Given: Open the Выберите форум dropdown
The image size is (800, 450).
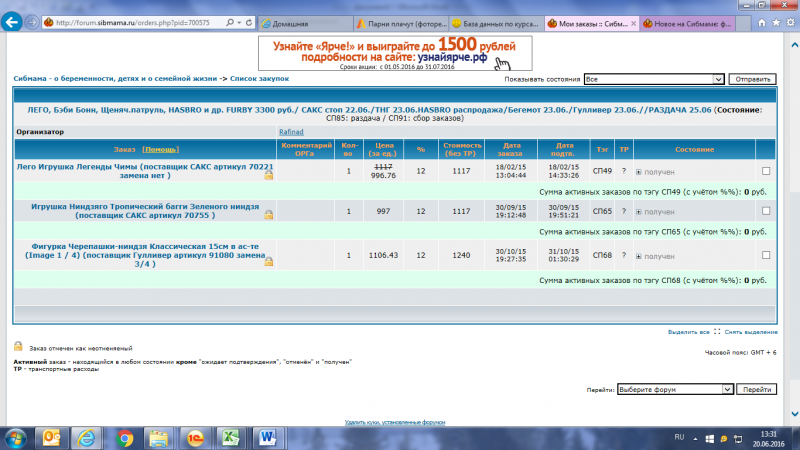Looking at the screenshot, I should pos(675,389).
